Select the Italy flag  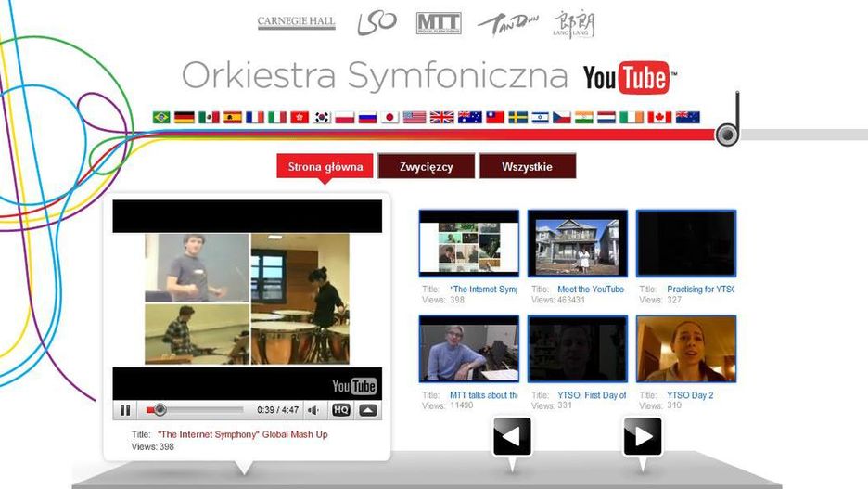tap(277, 117)
